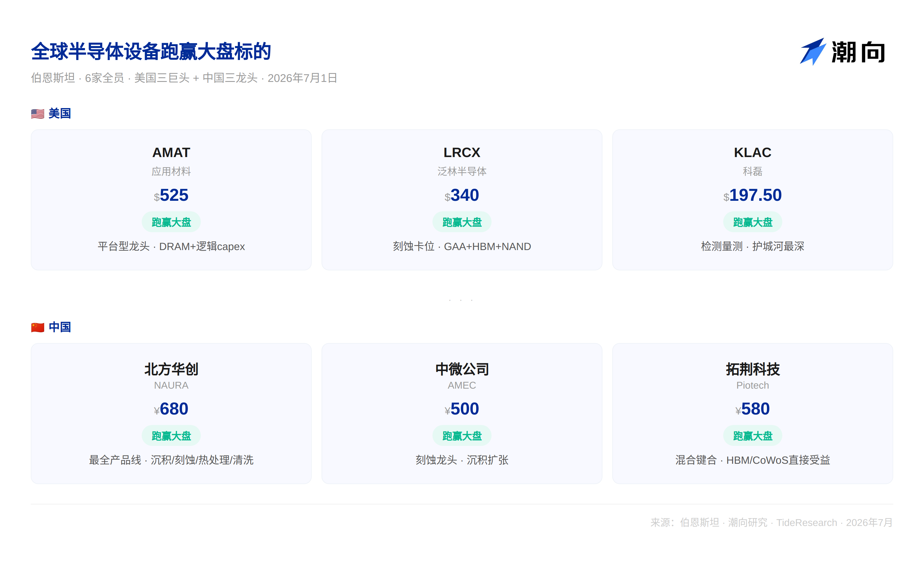This screenshot has height=566, width=924.
Task: Click the NAURA label
Action: tap(171, 385)
